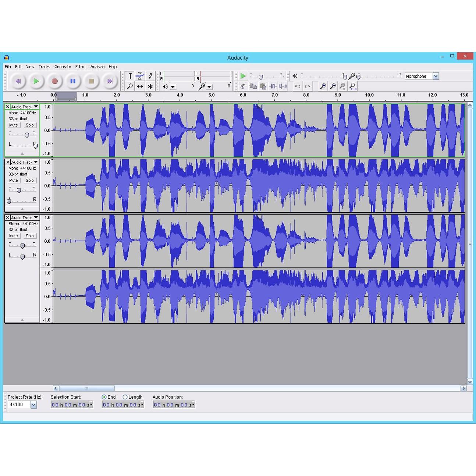Mute the first mono audio track
The image size is (476, 476).
[x=14, y=125]
